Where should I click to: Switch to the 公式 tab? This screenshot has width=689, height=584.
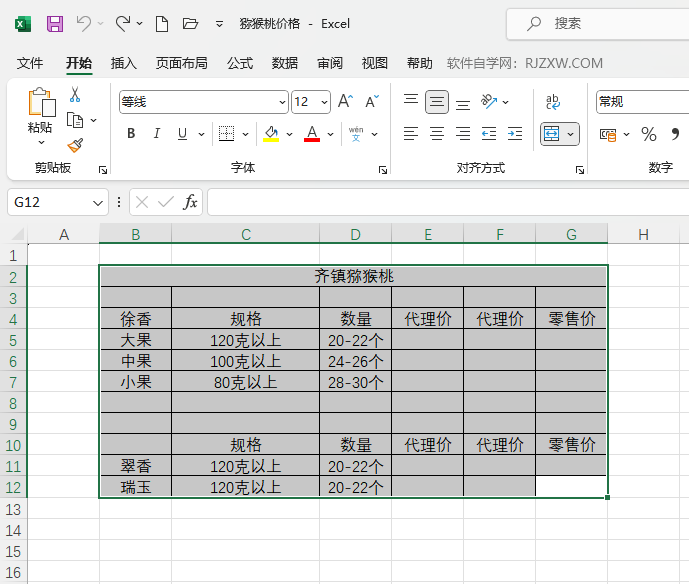[x=240, y=63]
